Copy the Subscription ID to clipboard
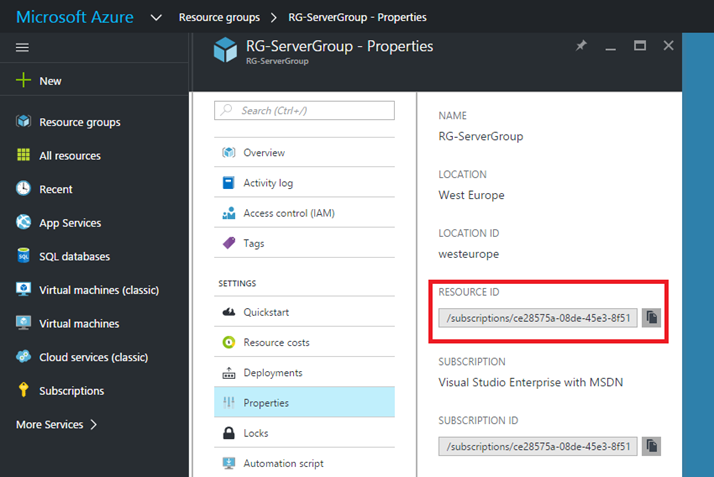This screenshot has width=714, height=477. tap(651, 446)
